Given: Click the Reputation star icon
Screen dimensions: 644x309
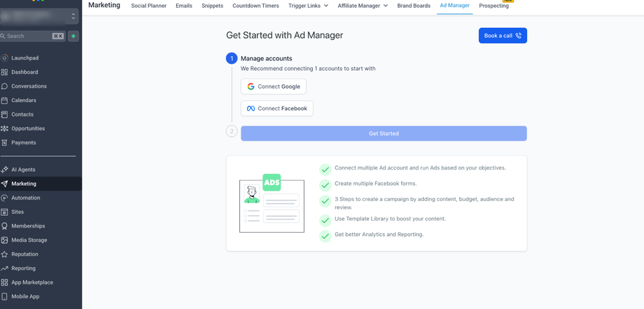Looking at the screenshot, I should coord(4,254).
